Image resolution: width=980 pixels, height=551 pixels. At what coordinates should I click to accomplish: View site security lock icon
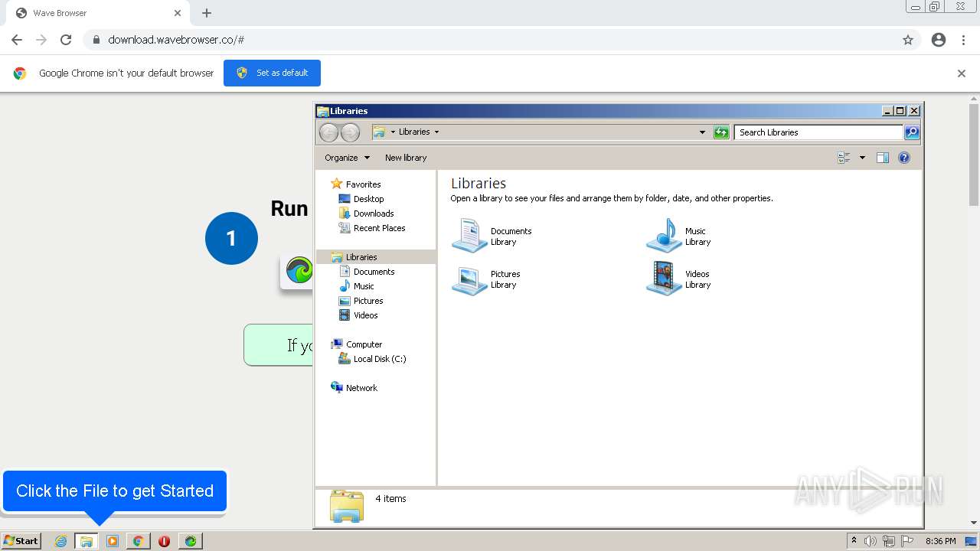click(x=96, y=40)
